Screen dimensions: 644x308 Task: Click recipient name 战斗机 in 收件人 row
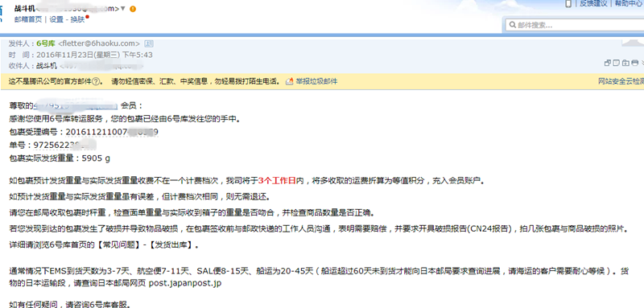point(47,66)
